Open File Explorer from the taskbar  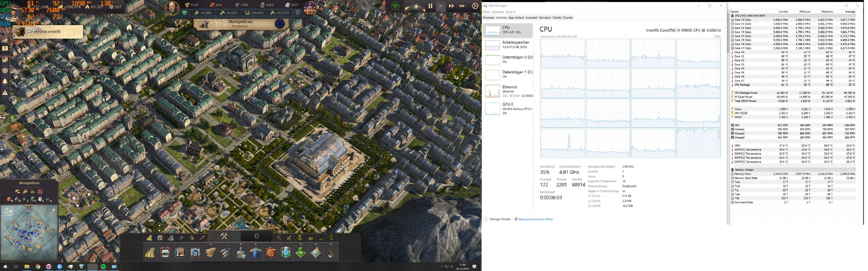point(27,267)
